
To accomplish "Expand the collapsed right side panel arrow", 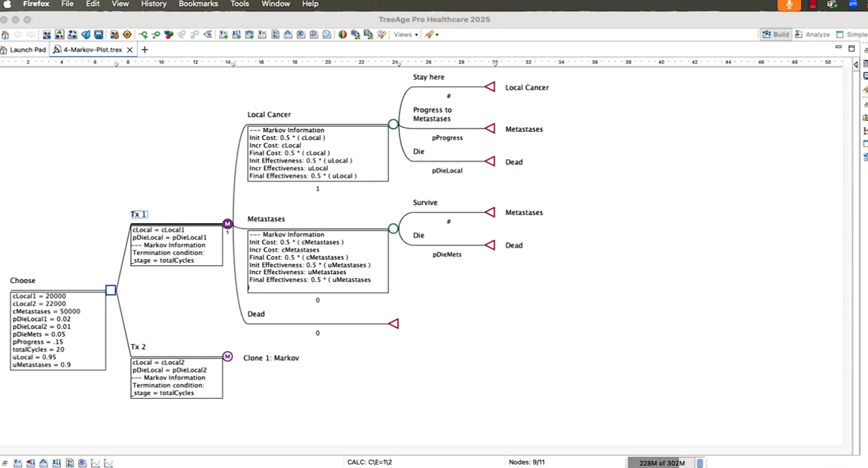I will (x=856, y=65).
